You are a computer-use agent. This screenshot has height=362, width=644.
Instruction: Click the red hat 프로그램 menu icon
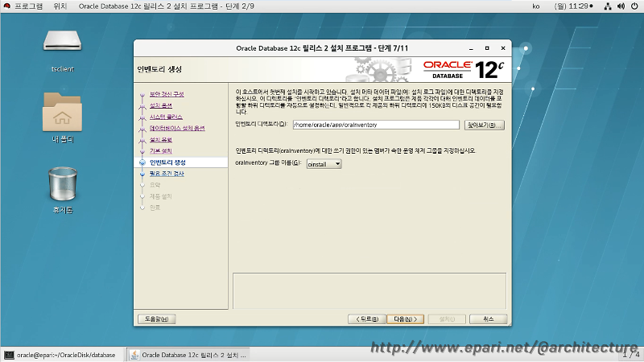6,6
